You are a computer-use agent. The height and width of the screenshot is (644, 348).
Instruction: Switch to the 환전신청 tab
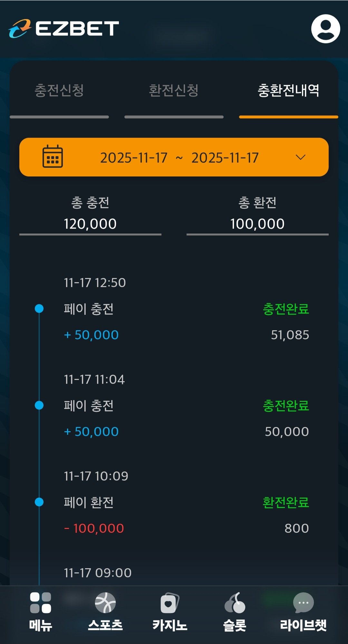(174, 90)
